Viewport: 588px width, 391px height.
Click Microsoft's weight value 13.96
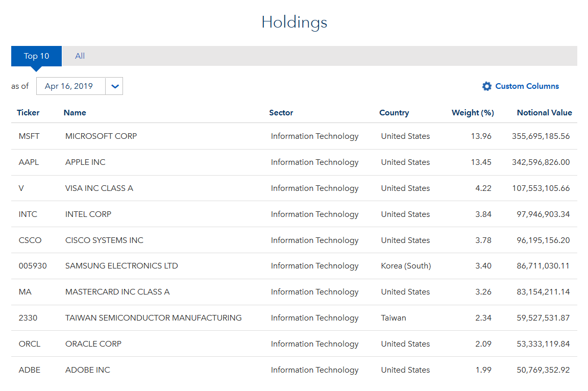(x=481, y=136)
